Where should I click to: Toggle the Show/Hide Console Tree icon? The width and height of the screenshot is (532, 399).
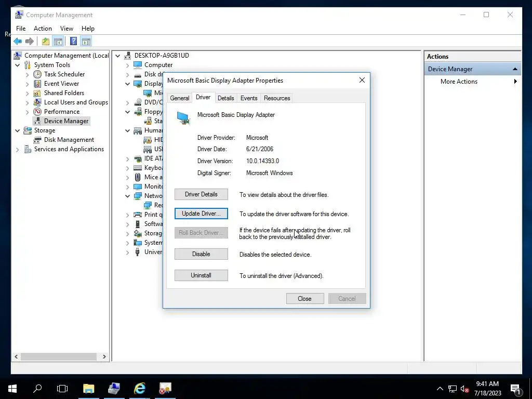click(58, 42)
